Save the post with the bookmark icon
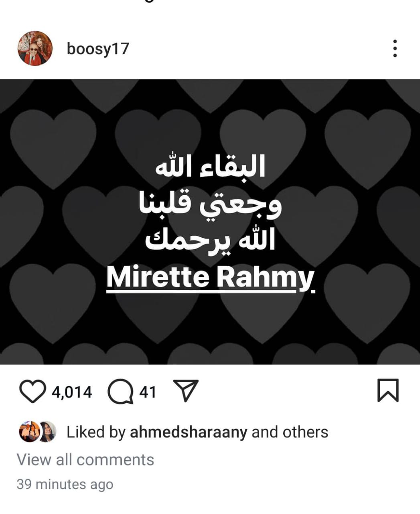Image resolution: width=420 pixels, height=514 pixels. tap(388, 390)
